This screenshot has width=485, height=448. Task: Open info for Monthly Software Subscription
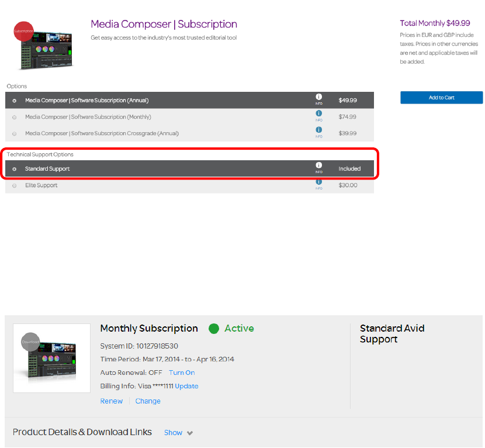pyautogui.click(x=318, y=115)
